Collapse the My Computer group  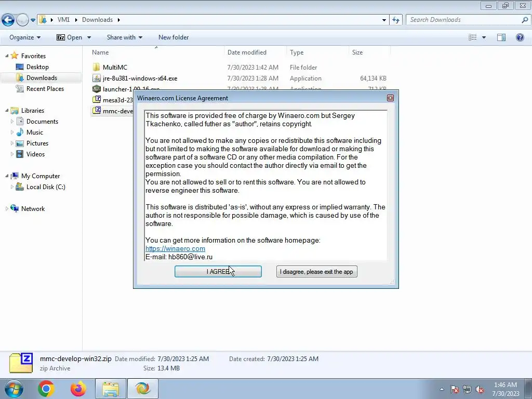(7, 176)
